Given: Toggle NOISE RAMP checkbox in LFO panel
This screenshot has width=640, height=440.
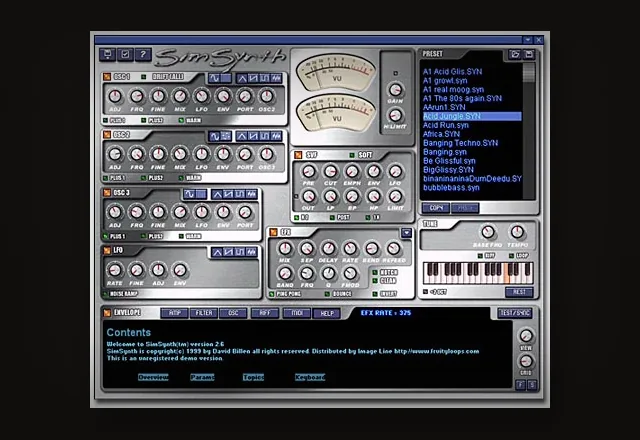Looking at the screenshot, I should click(x=106, y=294).
